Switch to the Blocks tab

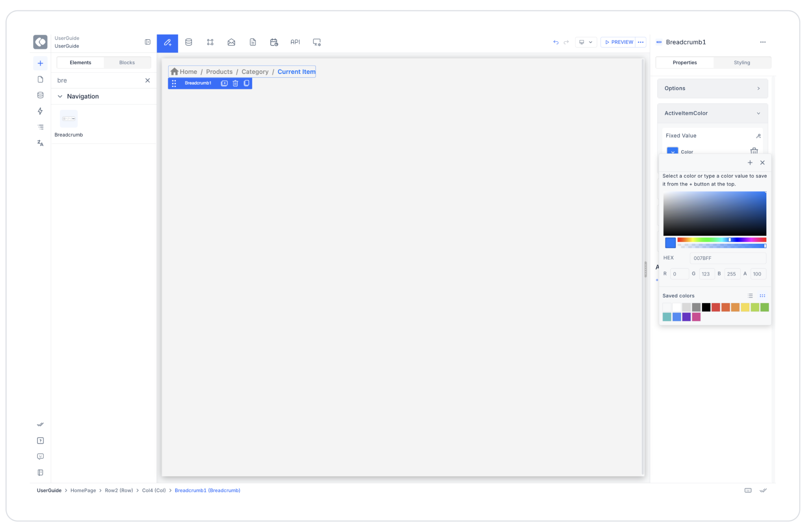(127, 63)
